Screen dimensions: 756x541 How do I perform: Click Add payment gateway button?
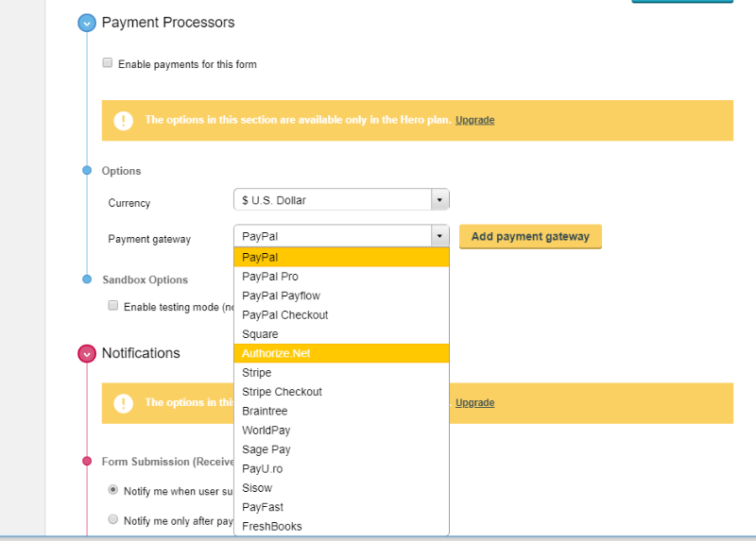coord(530,237)
